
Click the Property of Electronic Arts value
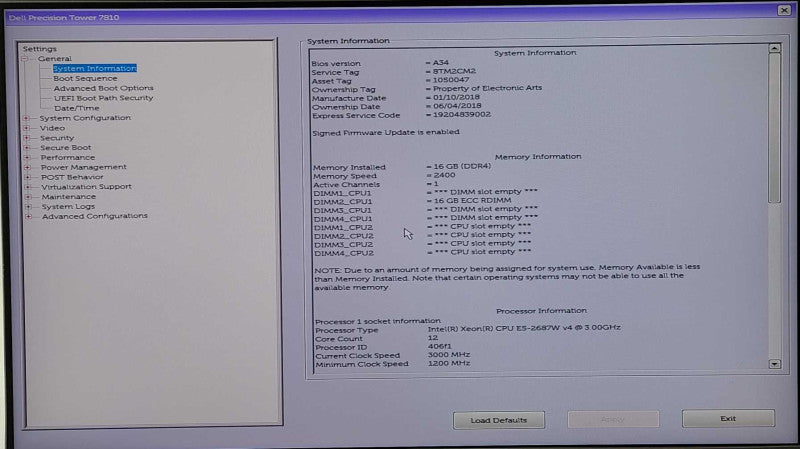coord(488,88)
